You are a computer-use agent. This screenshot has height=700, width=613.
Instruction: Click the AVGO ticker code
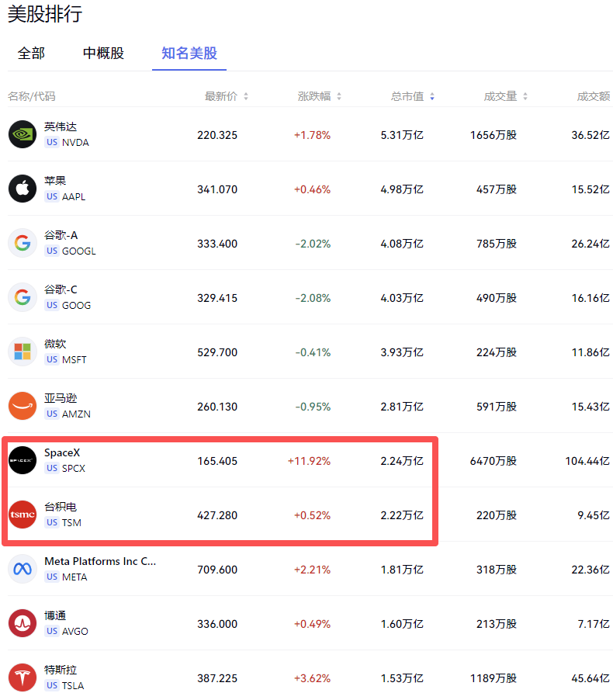(x=75, y=631)
